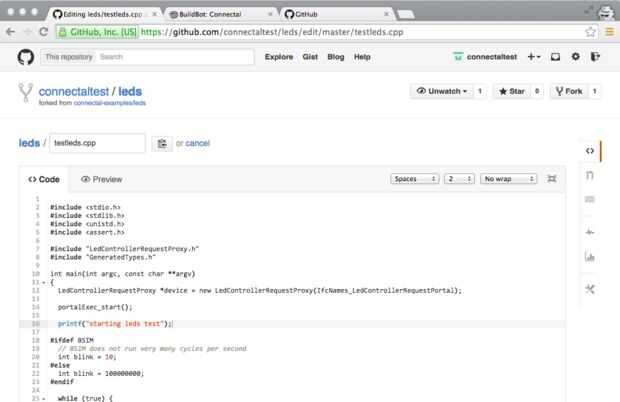
Task: Bookmark page with star icon in address bar
Action: tap(590, 32)
